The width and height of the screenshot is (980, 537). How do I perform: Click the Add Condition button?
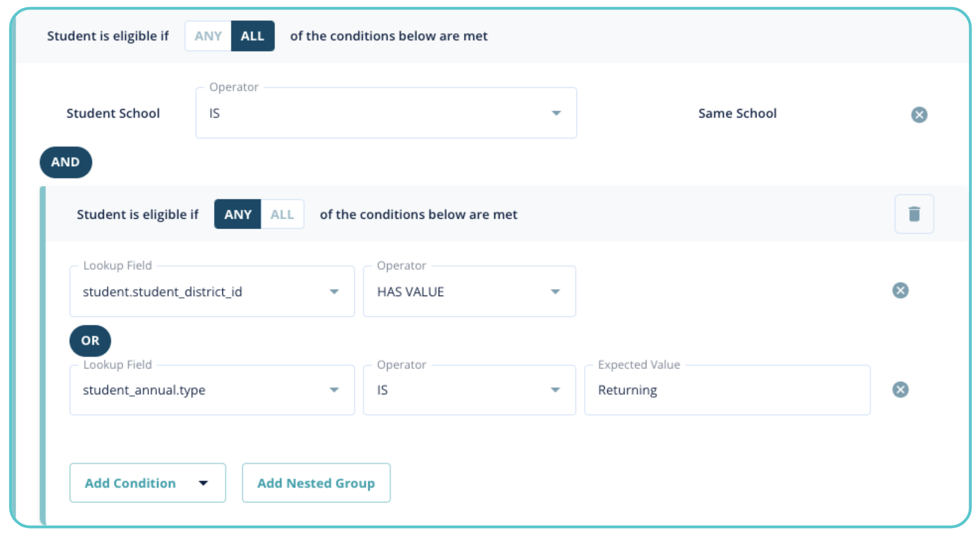tap(130, 483)
